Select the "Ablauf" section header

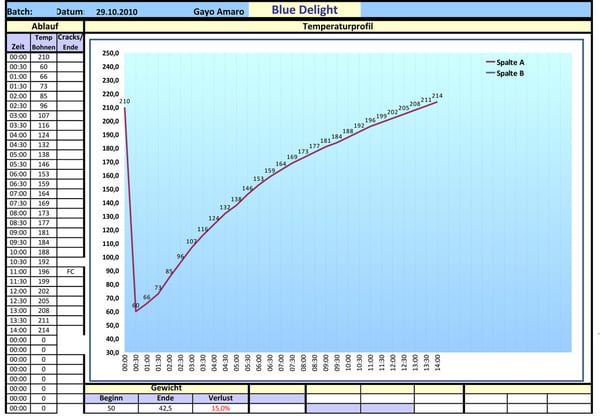45,26
